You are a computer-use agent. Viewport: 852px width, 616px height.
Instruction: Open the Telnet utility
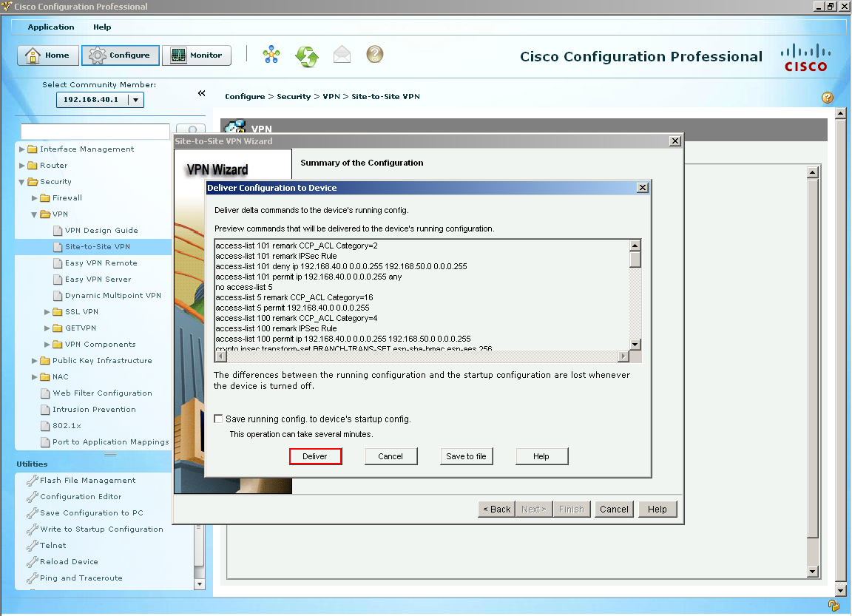pyautogui.click(x=53, y=546)
